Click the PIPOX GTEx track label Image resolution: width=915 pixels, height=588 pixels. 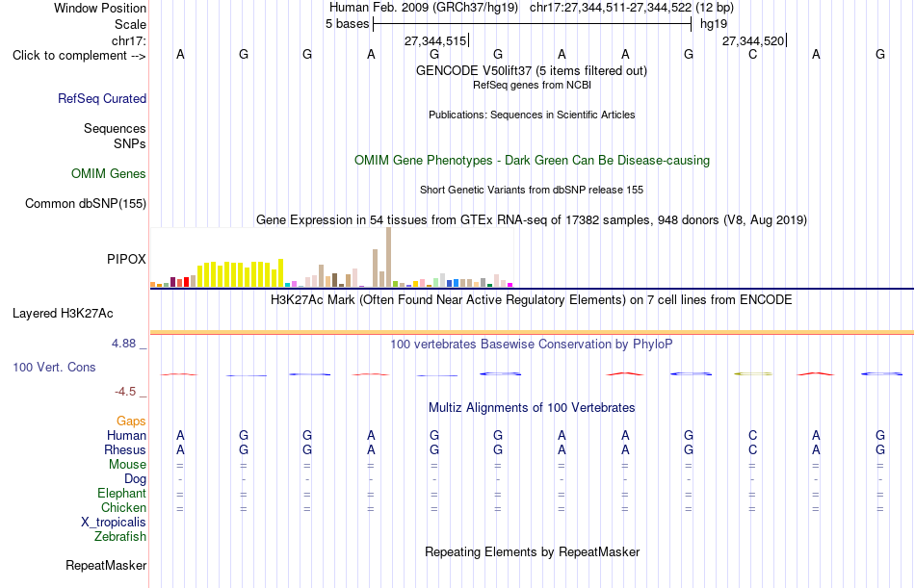coord(126,259)
